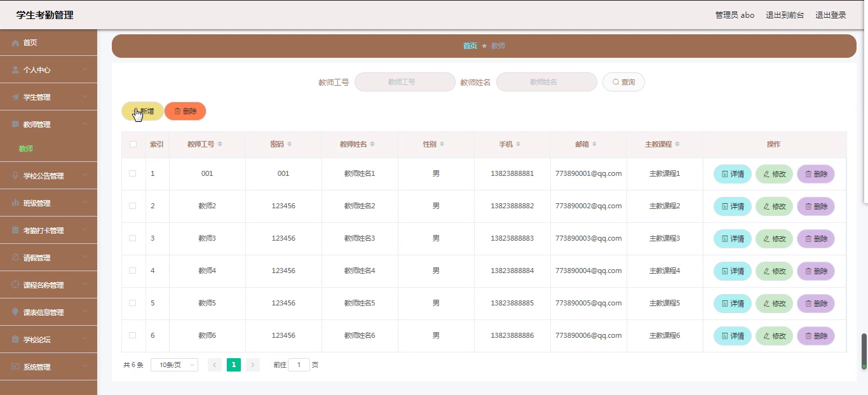Image resolution: width=868 pixels, height=395 pixels.
Task: Click the icon beside 请假管理
Action: 15,258
